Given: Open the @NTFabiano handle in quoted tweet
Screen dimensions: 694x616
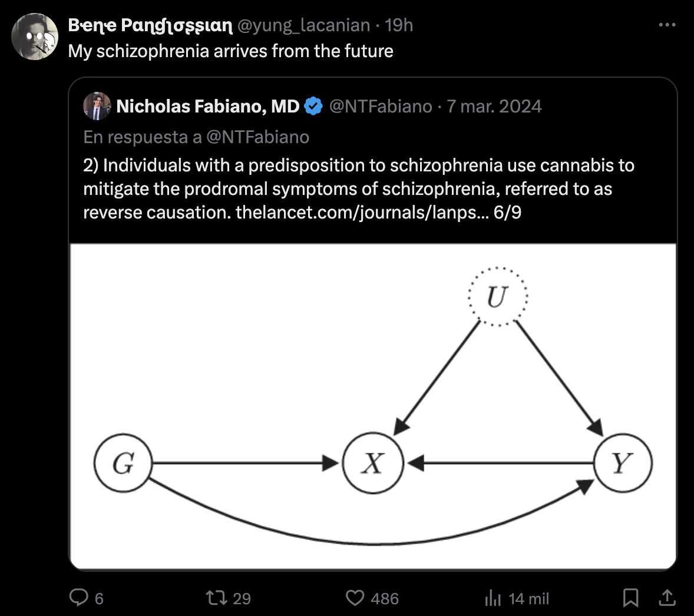Looking at the screenshot, I should [x=381, y=106].
